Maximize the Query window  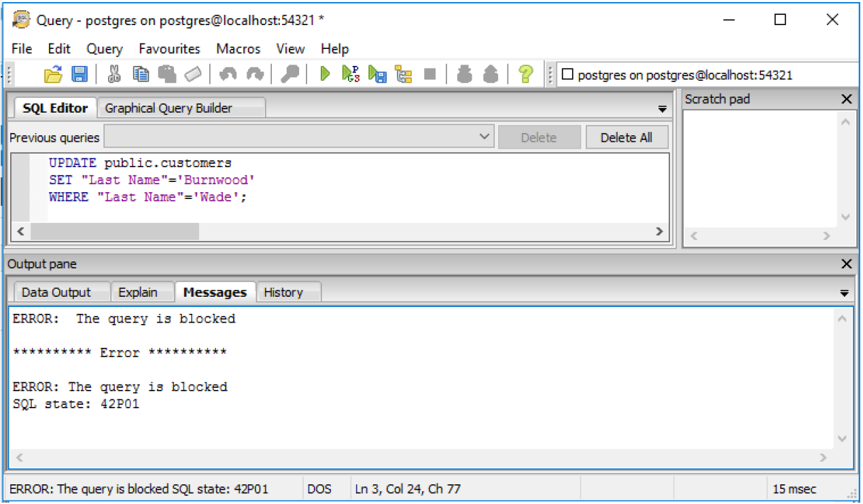point(780,20)
